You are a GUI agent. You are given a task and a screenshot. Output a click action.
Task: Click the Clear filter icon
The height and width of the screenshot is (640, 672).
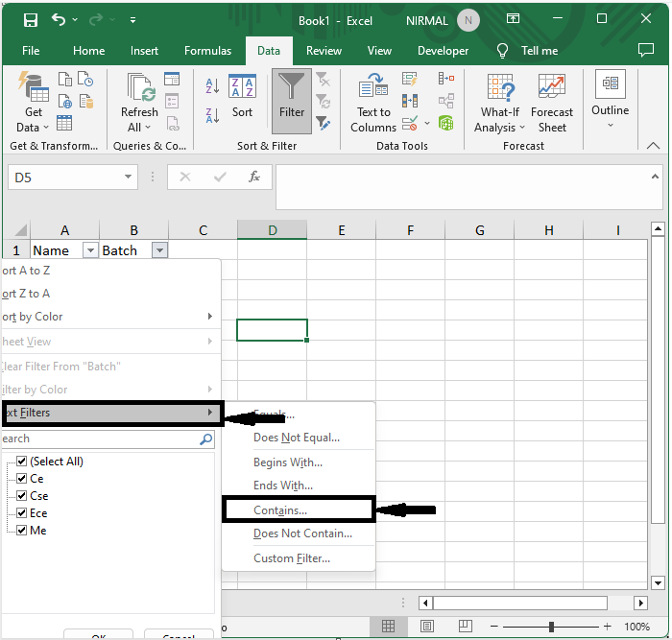(324, 80)
